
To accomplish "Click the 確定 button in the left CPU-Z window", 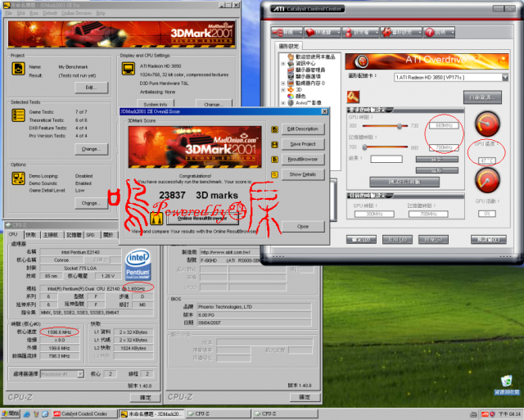I will 145,397.
